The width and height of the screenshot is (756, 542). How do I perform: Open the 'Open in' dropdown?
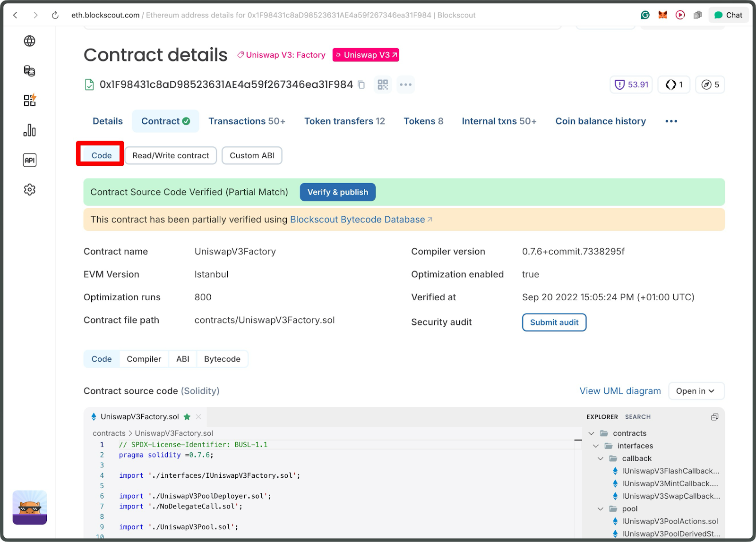696,391
